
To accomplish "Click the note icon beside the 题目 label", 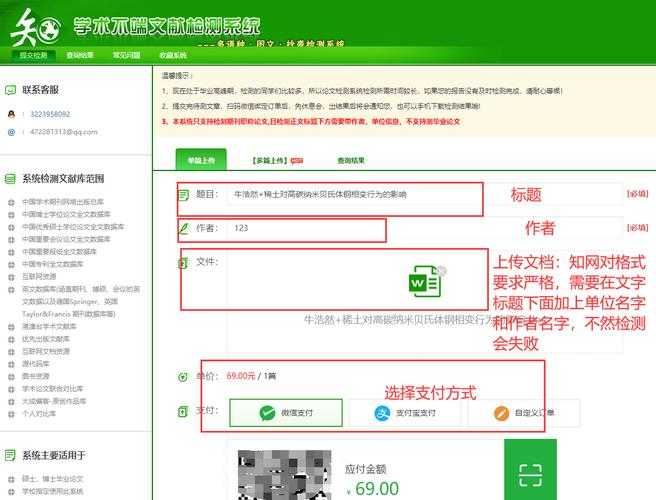I will click(183, 195).
